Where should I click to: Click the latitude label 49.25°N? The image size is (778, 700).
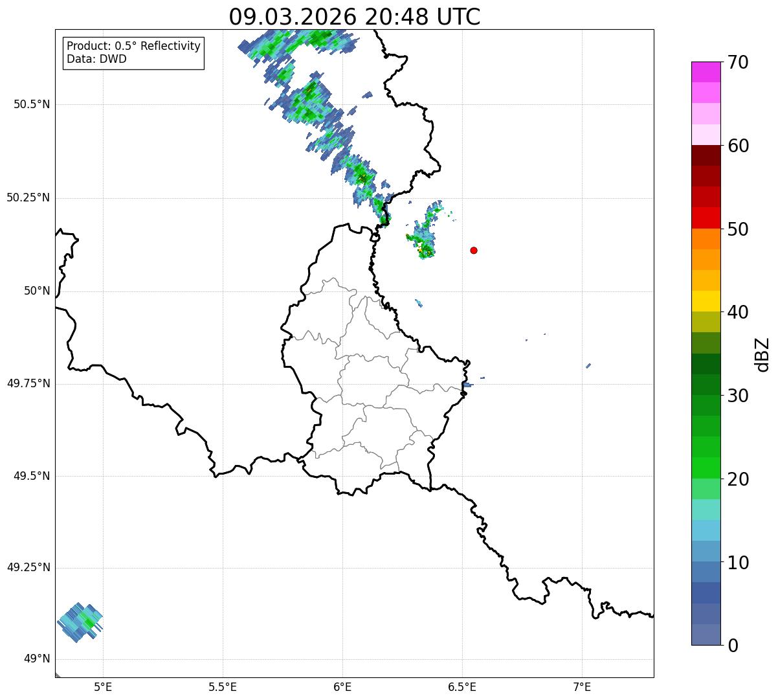coord(28,568)
